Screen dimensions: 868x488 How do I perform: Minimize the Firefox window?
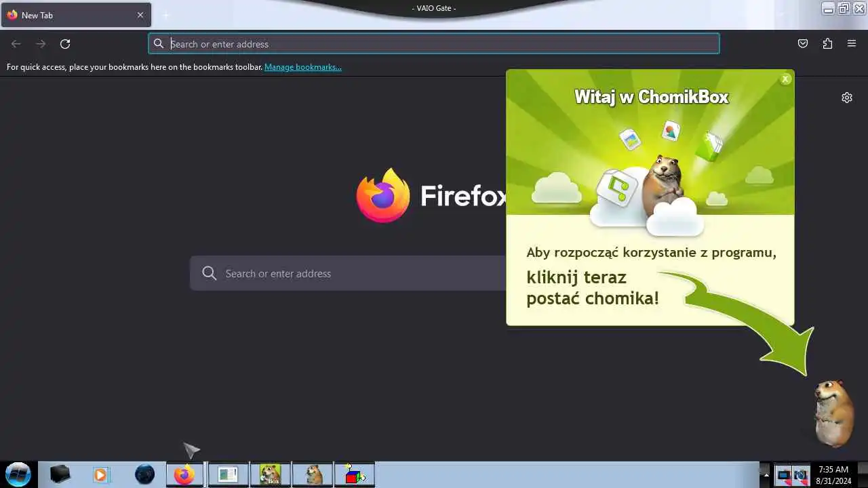pos(829,9)
